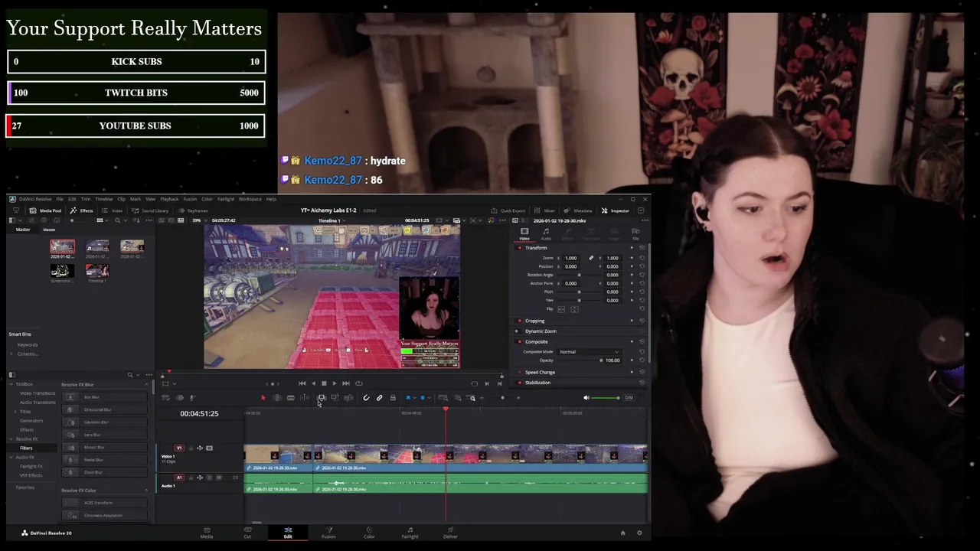Expand the Collections smart bin
The width and height of the screenshot is (980, 551).
click(x=11, y=354)
